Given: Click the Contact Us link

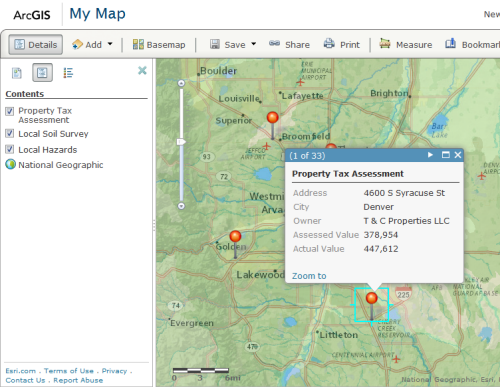Looking at the screenshot, I should tap(25, 380).
